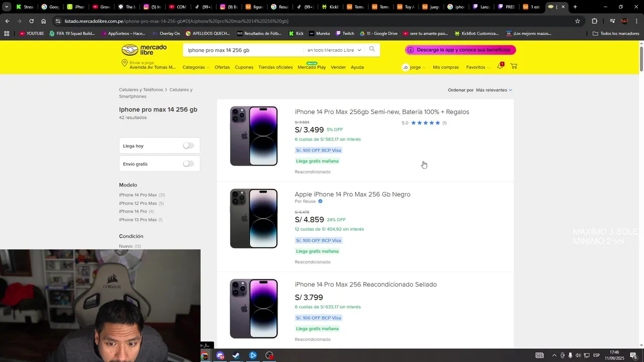Filter by Nuevo condition
Viewport: 644px width, 362px height.
tap(126, 246)
